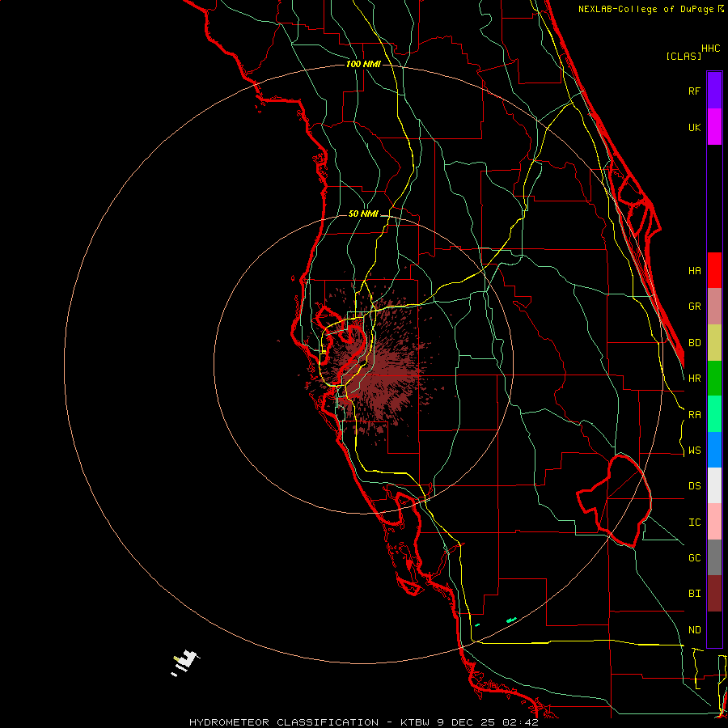728x728 pixels.
Task: Click the ND black legend swatch
Action: 714,629
